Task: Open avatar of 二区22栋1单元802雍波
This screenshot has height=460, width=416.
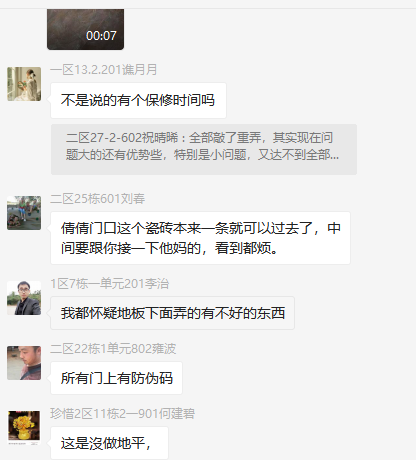Action: (24, 363)
